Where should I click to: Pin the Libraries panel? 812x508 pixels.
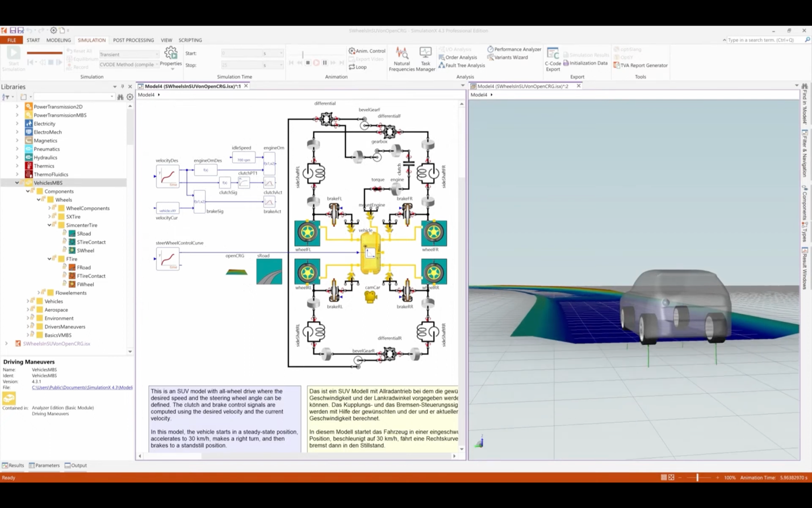pyautogui.click(x=122, y=87)
